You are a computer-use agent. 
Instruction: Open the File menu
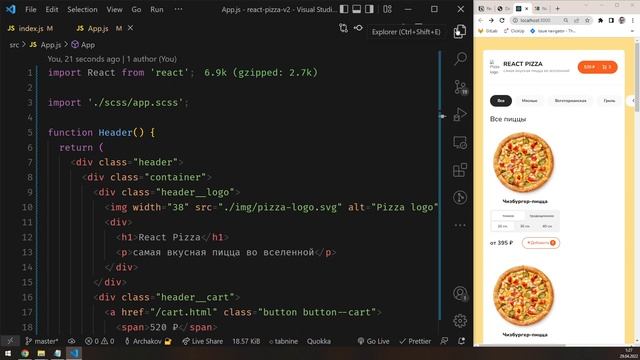(31, 9)
